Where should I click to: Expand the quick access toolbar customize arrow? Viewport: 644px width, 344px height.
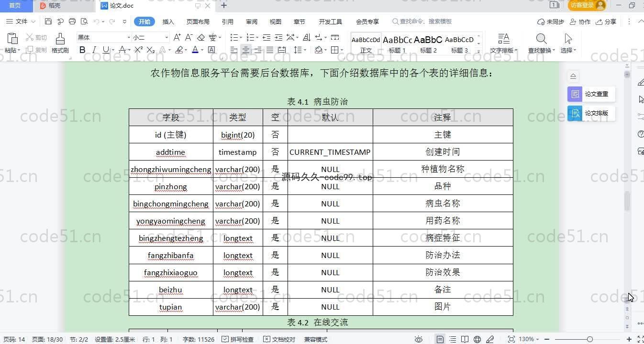[x=124, y=21]
